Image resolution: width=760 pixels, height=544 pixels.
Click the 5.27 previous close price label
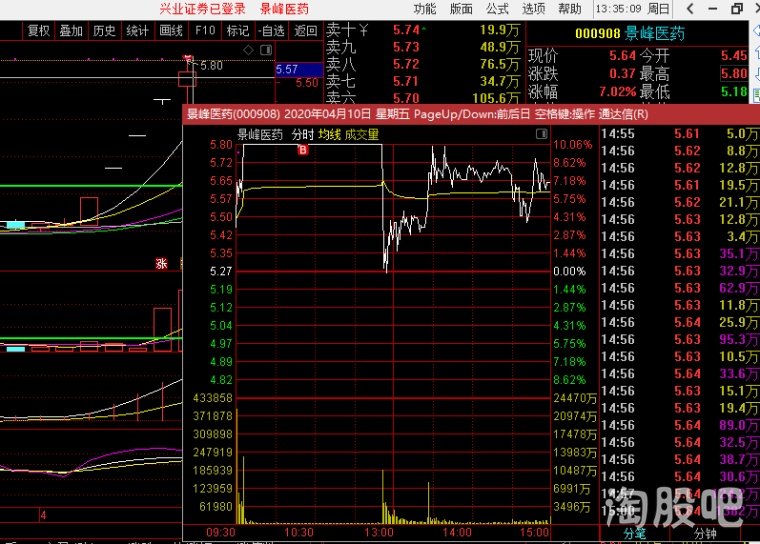point(221,271)
